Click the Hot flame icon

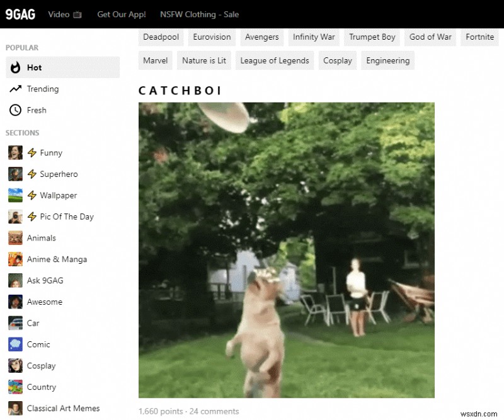tap(15, 67)
